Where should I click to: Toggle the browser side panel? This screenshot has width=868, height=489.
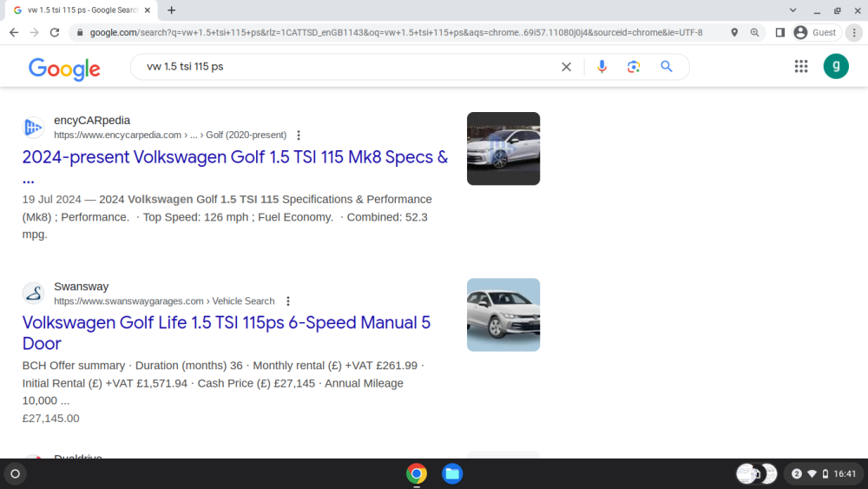click(780, 33)
